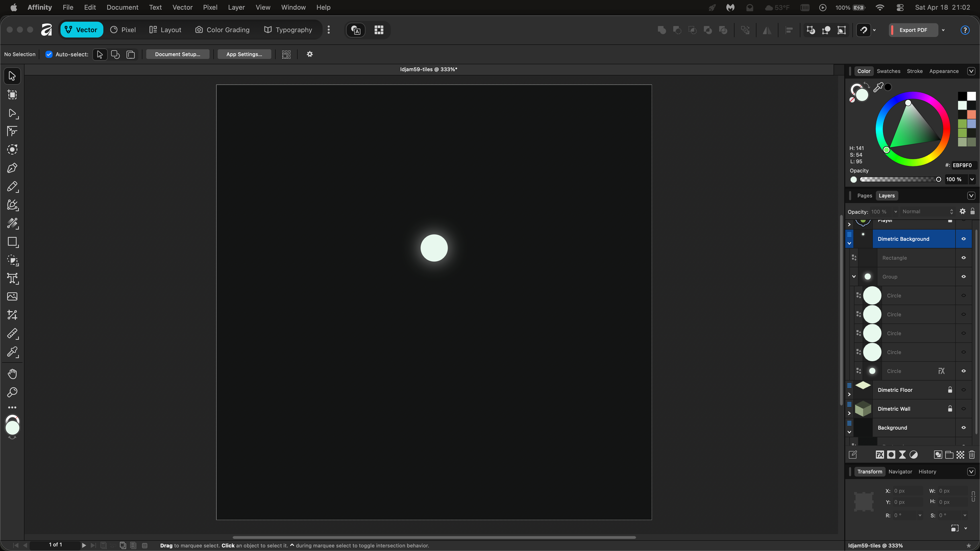The image size is (980, 551).
Task: Click the toolbar grid layout icon
Action: [379, 30]
